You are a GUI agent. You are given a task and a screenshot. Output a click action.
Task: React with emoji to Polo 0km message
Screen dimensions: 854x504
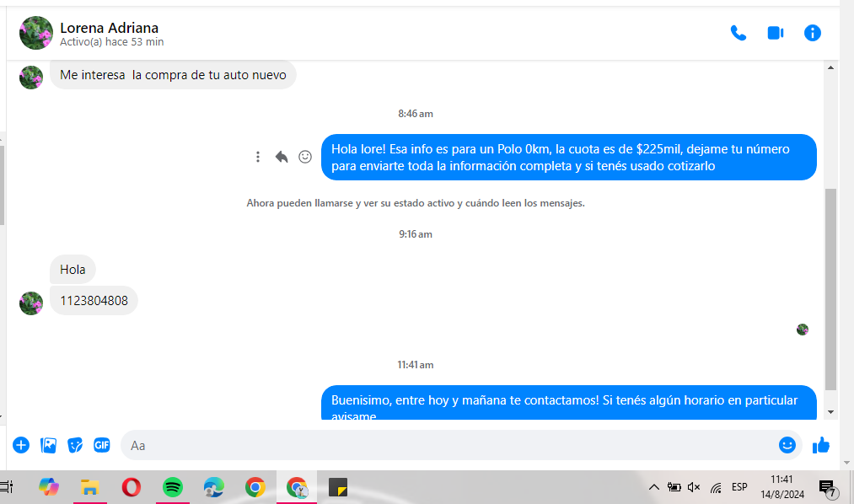[305, 157]
